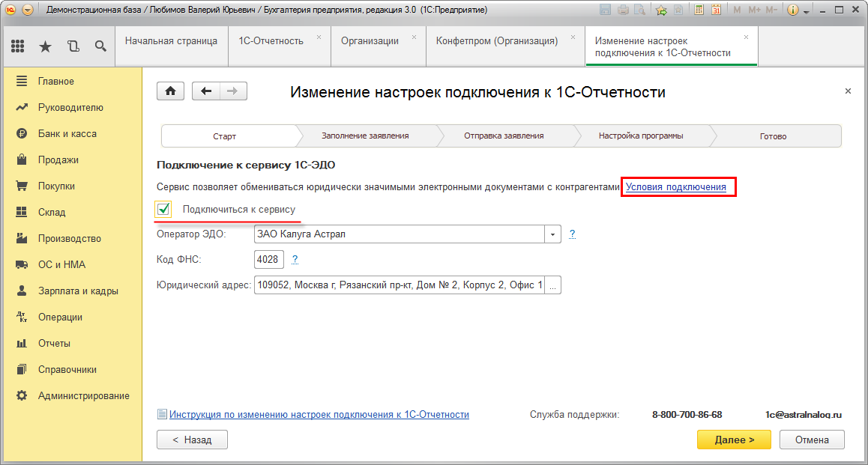Go to home page using the house icon
868x465 pixels.
click(170, 90)
